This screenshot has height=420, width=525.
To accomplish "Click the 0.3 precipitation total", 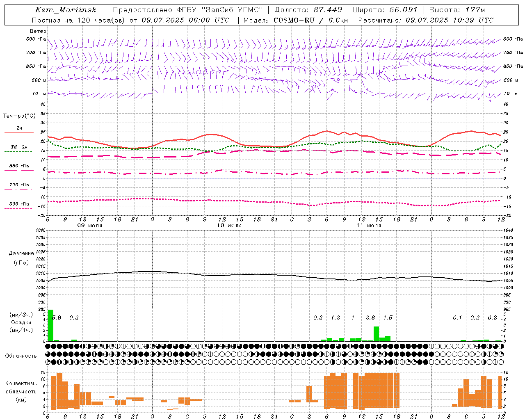I will point(492,318).
